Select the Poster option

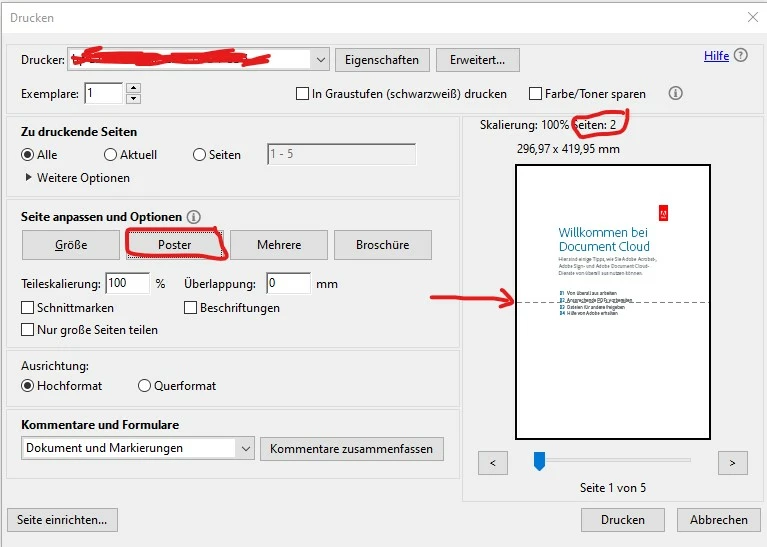tap(175, 245)
